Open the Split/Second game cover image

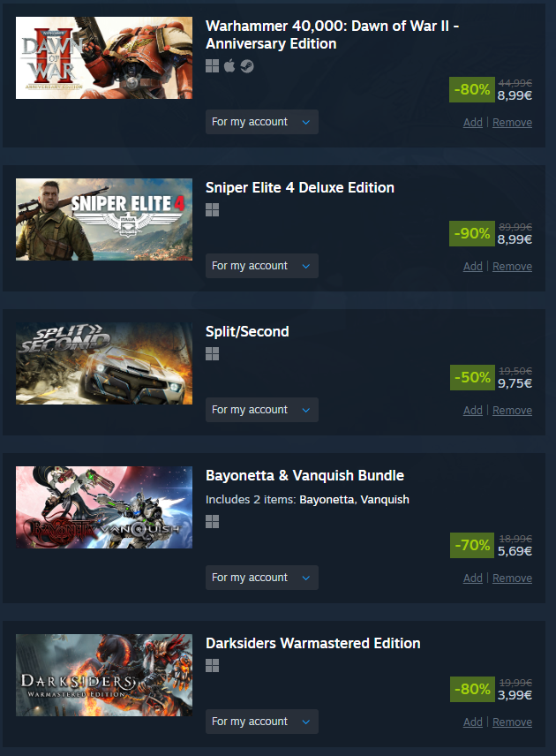(x=104, y=364)
